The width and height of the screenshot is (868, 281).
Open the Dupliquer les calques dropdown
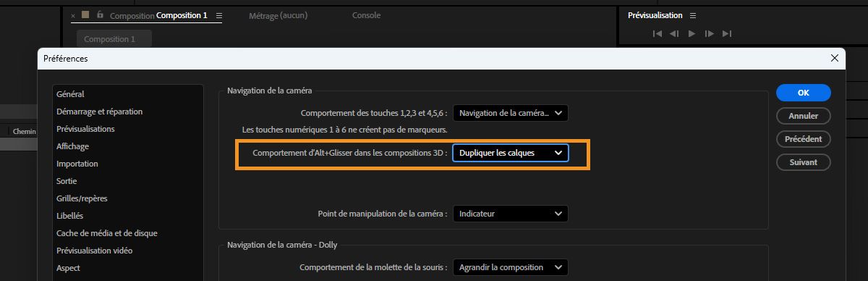[x=511, y=153]
